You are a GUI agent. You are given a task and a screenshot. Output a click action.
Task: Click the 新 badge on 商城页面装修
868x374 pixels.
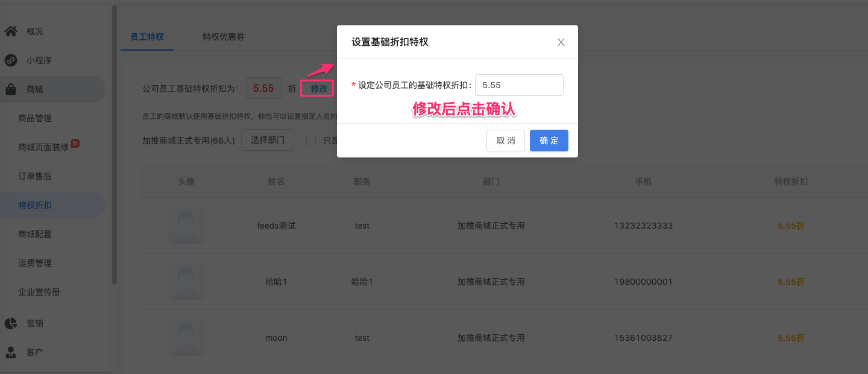tap(75, 144)
